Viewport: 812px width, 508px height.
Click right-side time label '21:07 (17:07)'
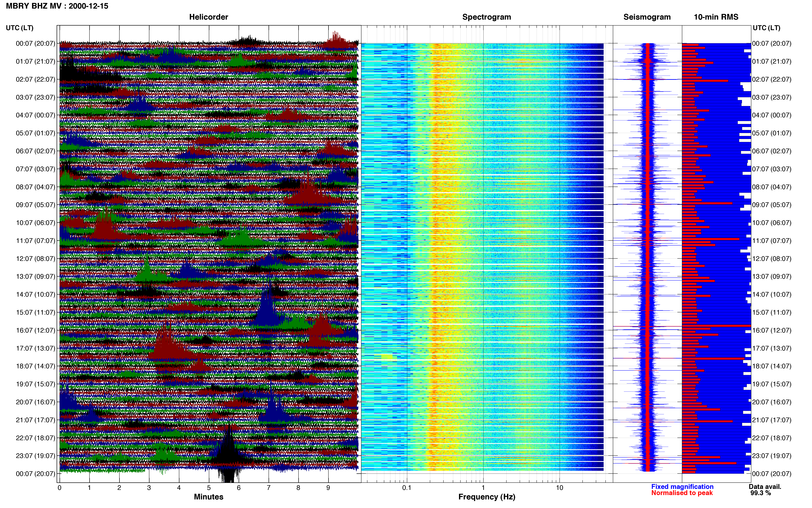click(x=772, y=420)
